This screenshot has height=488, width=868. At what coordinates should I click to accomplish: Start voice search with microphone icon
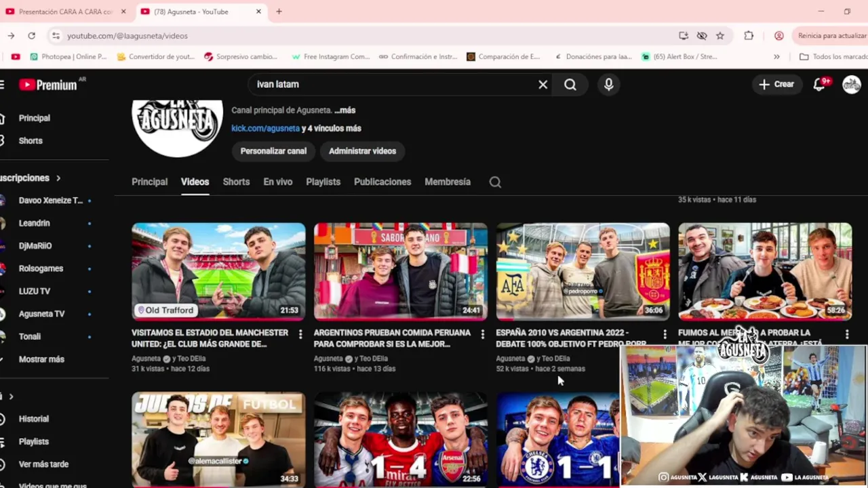[x=608, y=85]
